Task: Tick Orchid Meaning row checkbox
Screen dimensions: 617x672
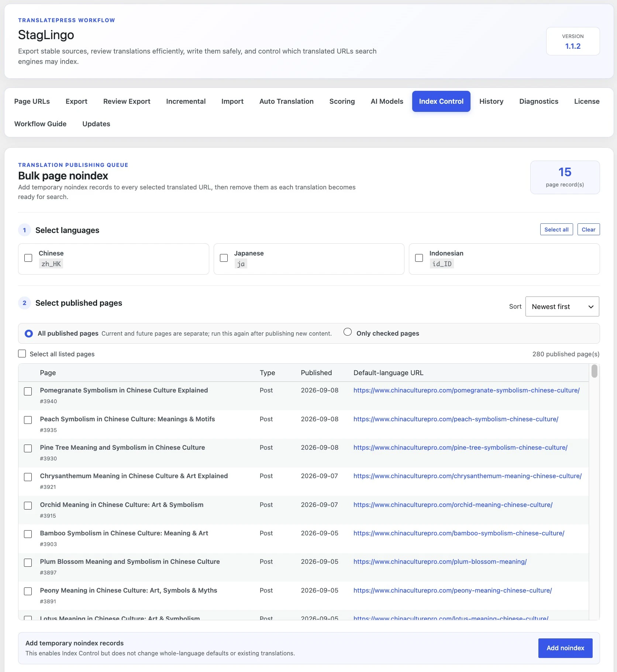Action: point(28,506)
